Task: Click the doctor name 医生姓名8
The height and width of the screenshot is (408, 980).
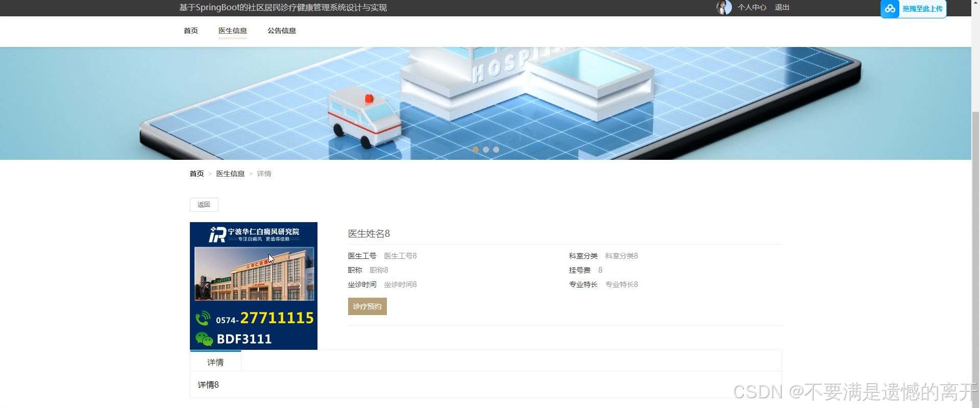Action: click(x=369, y=233)
